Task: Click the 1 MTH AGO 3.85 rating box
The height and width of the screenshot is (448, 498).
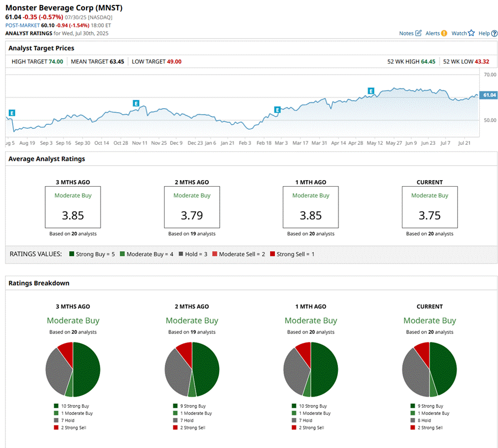Action: (x=311, y=207)
